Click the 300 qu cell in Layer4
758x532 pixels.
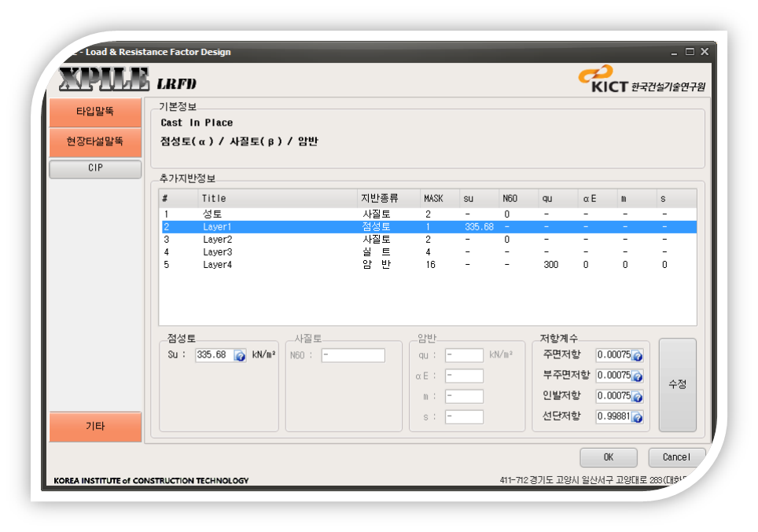[550, 264]
